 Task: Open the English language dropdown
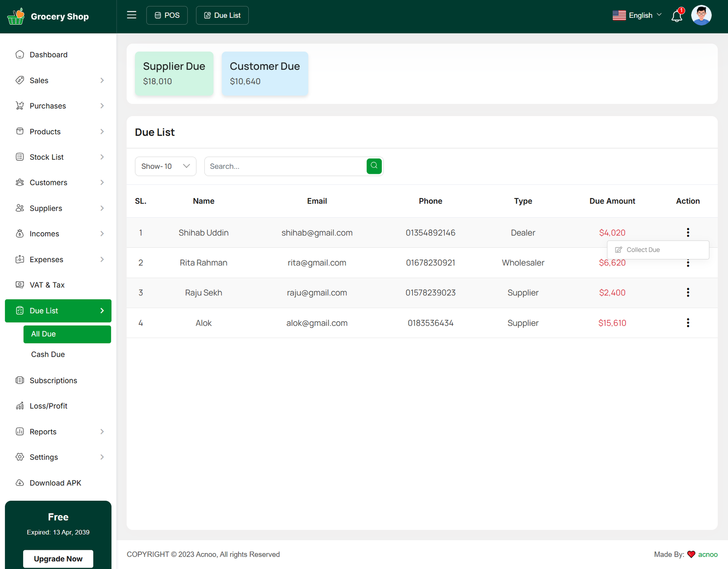tap(637, 15)
